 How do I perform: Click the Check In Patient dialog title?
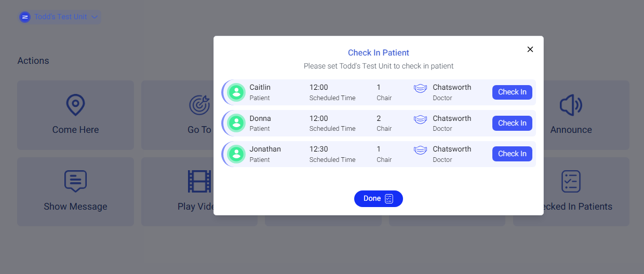379,53
